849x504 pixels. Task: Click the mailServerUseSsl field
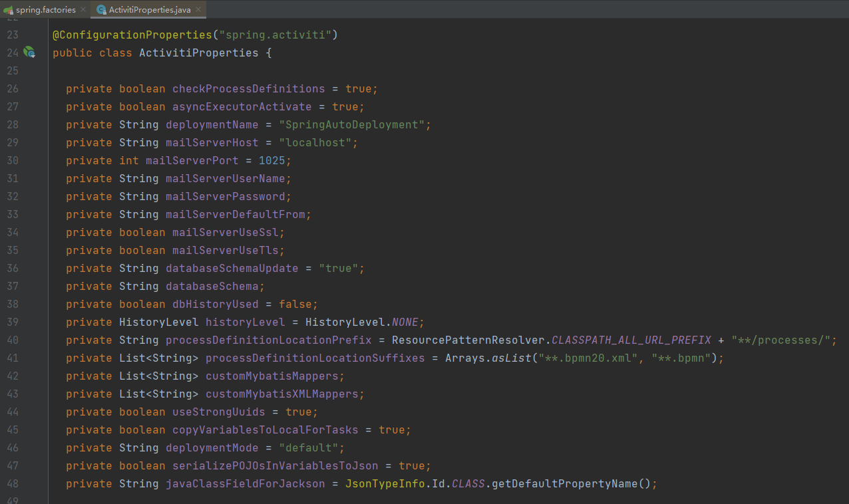pos(226,232)
